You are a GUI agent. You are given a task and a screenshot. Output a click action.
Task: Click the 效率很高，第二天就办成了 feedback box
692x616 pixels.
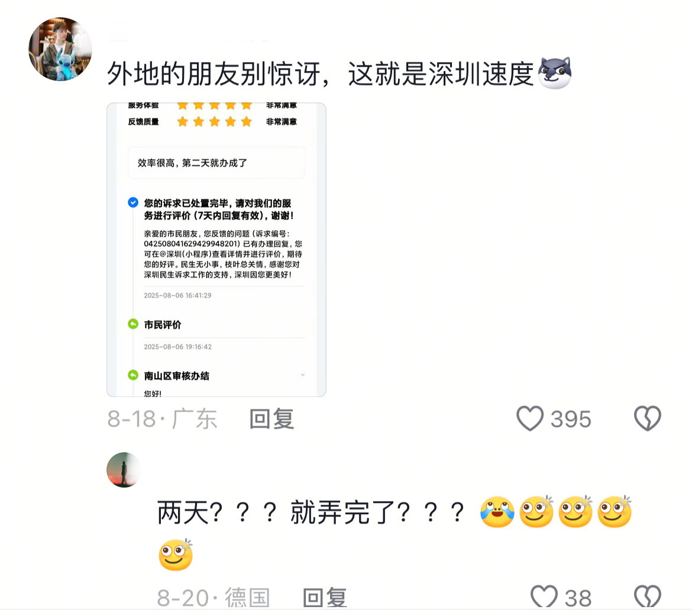(x=216, y=163)
